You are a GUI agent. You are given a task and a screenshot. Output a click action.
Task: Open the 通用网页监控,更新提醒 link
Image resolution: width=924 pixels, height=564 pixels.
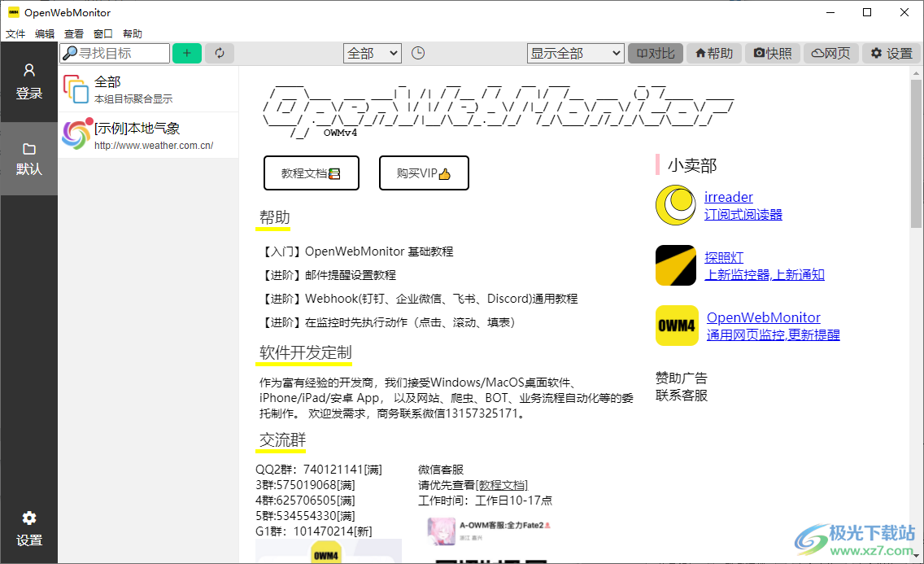(774, 334)
